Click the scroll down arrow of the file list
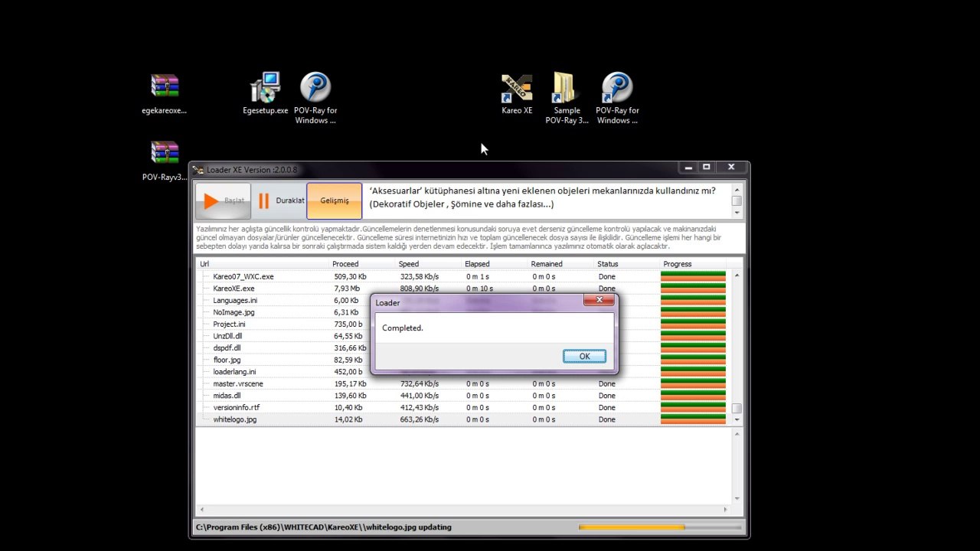The image size is (980, 551). [x=737, y=419]
